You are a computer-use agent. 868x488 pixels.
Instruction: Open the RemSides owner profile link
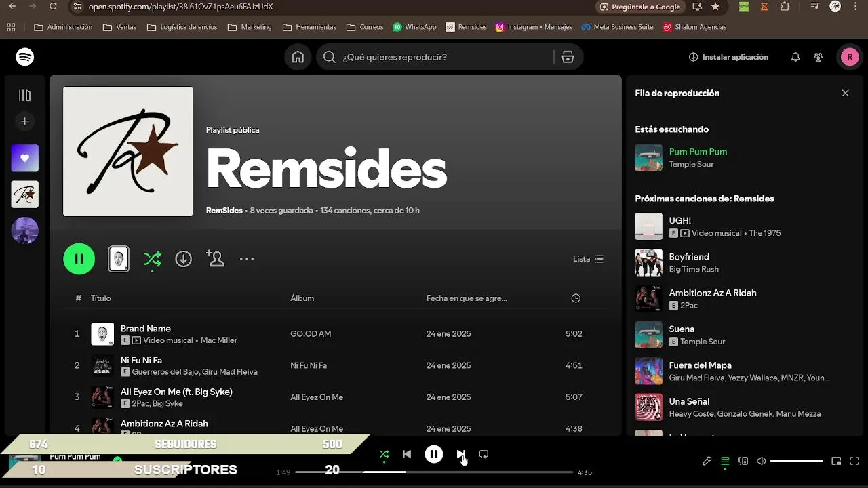pyautogui.click(x=224, y=211)
